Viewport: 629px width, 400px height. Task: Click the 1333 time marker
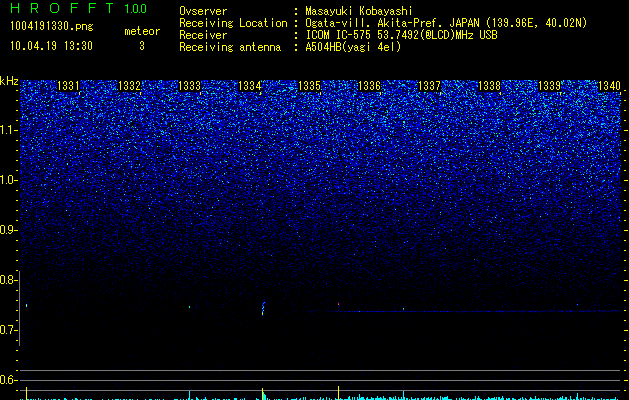tap(189, 86)
